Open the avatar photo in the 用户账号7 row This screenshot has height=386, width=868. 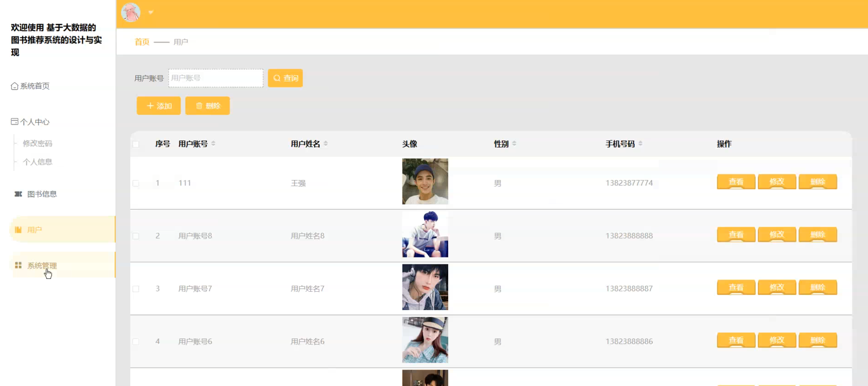coord(425,287)
